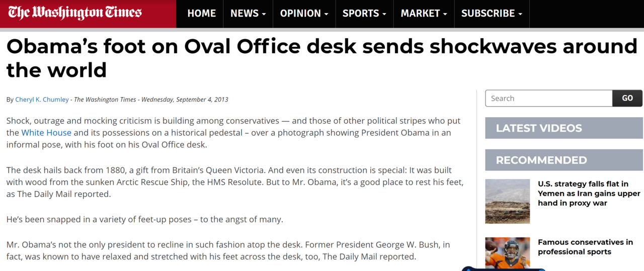Viewport: 644px width, 271px height.
Task: Follow the White House link
Action: pyautogui.click(x=46, y=133)
